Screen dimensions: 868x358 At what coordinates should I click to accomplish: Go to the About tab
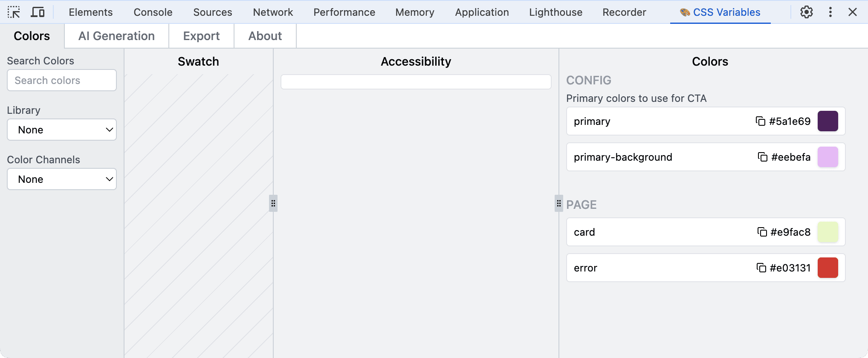tap(265, 36)
